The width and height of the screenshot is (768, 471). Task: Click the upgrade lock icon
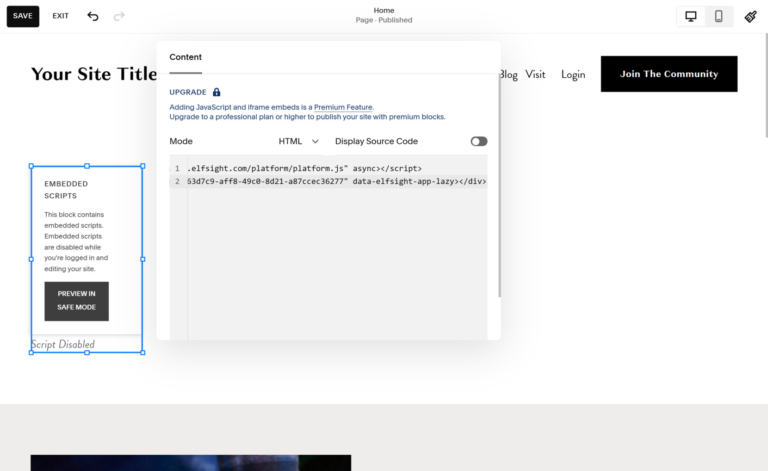click(x=216, y=92)
